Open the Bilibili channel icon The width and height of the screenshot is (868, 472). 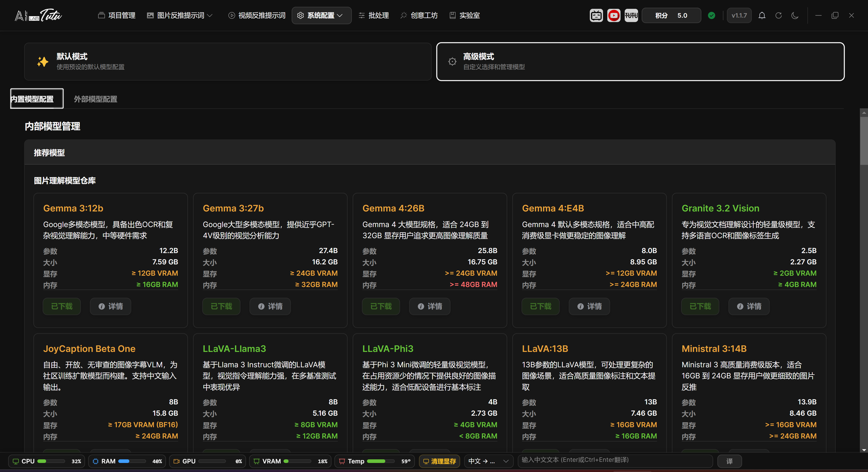[x=596, y=16]
